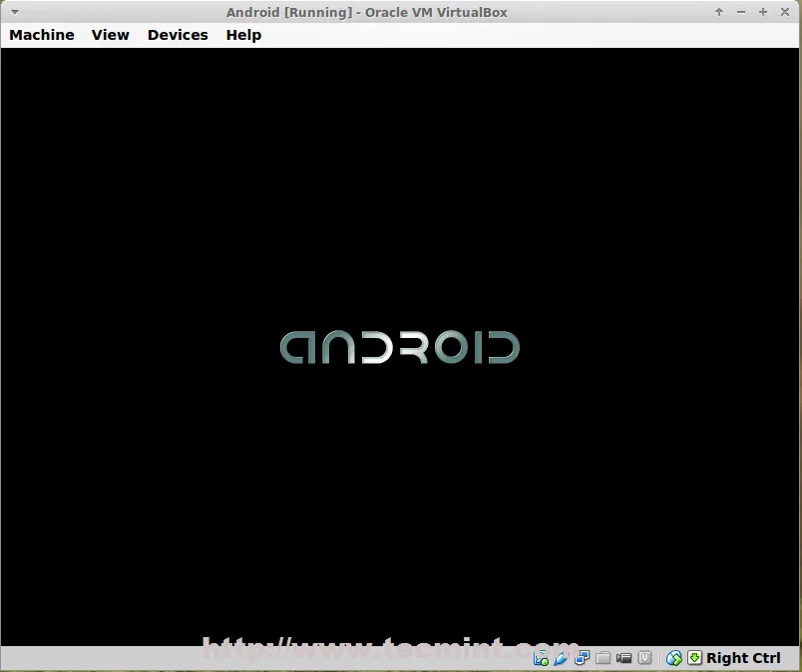Toggle the mouse integration indicator
802x672 pixels.
coord(674,658)
